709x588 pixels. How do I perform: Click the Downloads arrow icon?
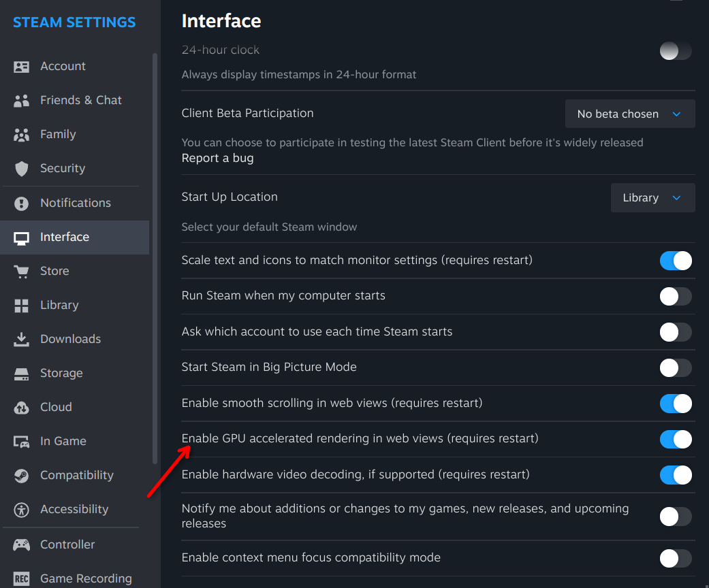[22, 339]
